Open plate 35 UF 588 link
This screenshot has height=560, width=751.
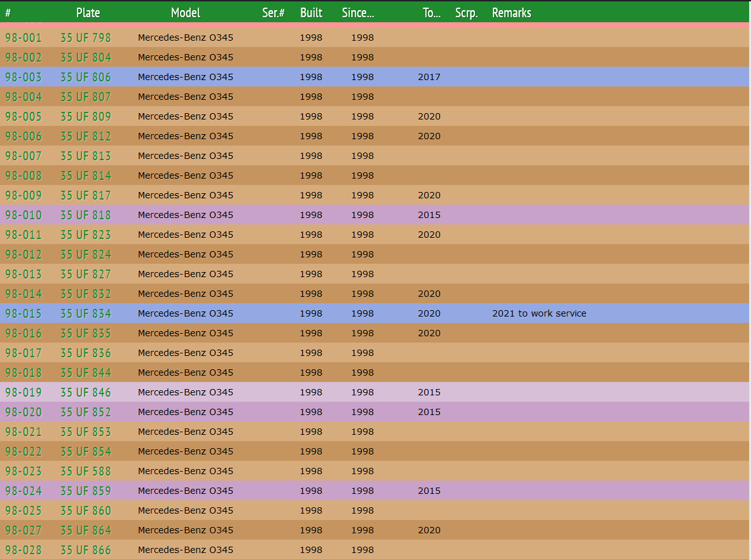point(86,472)
